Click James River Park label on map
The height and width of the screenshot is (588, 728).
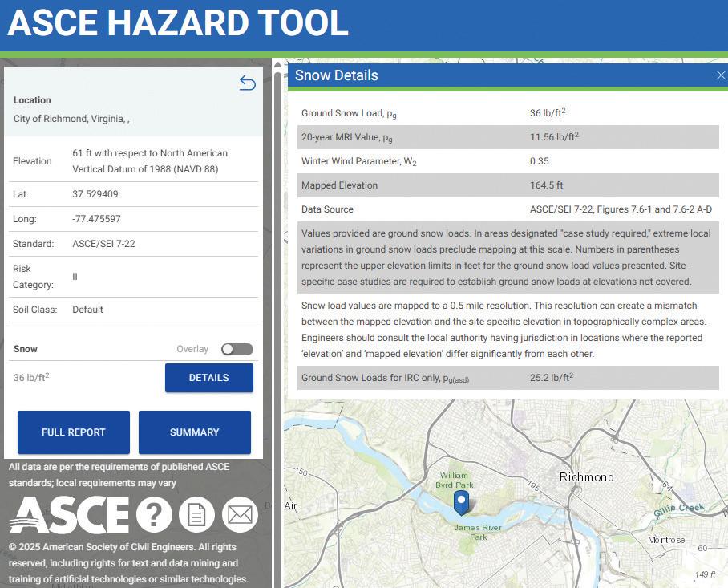pos(478,533)
